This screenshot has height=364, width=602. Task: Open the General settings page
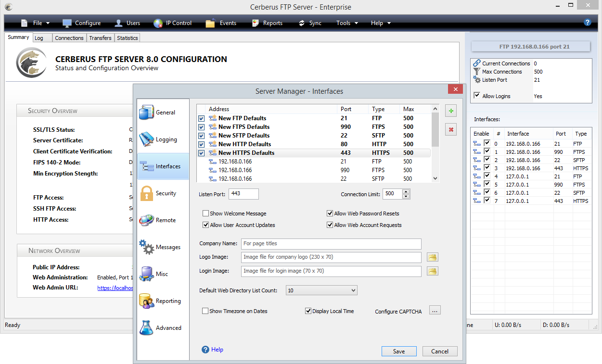[x=163, y=113]
